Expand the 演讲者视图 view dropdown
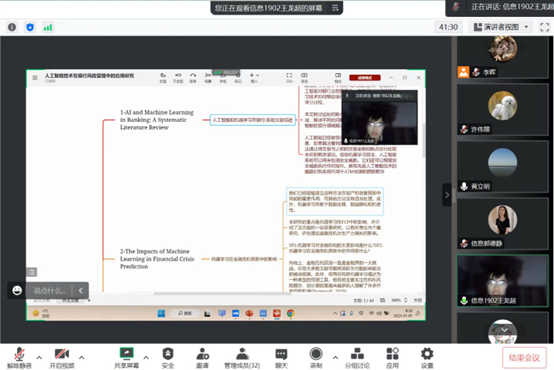554x370 pixels. (x=501, y=27)
